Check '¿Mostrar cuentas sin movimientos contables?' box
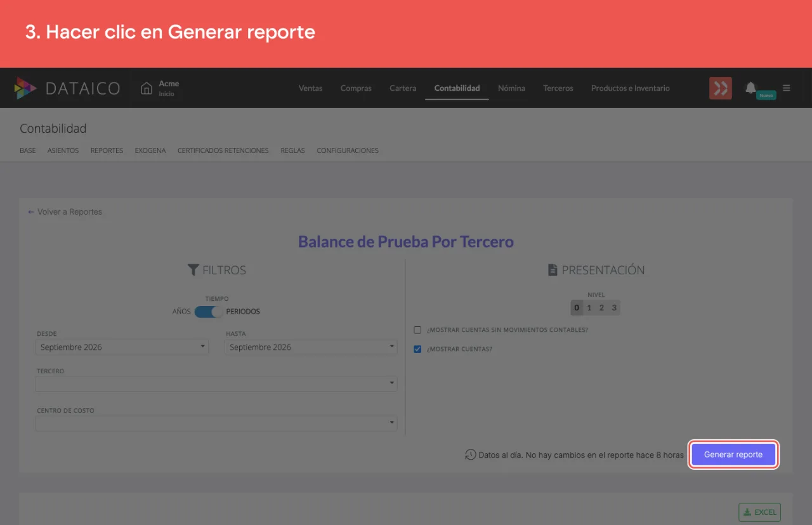The width and height of the screenshot is (812, 525). pyautogui.click(x=417, y=330)
